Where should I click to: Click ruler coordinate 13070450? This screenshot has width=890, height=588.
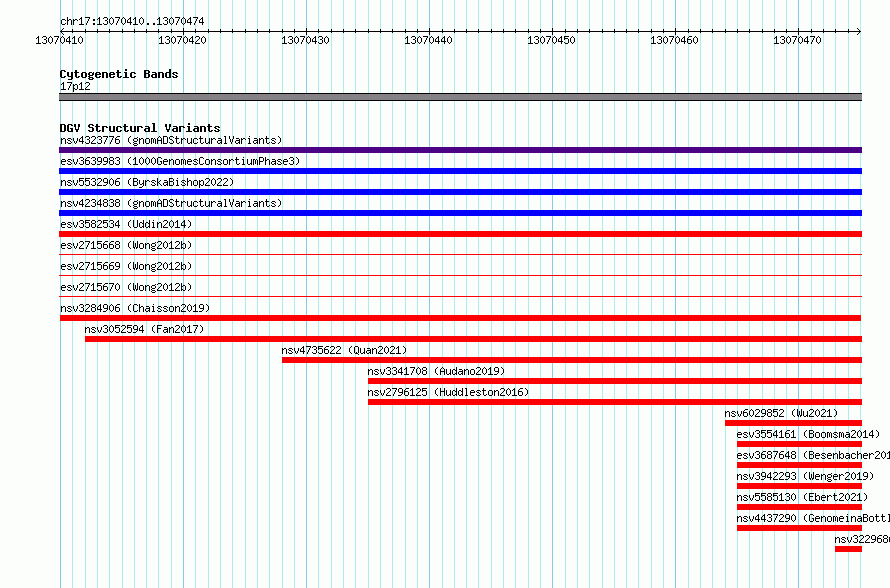pyautogui.click(x=551, y=40)
